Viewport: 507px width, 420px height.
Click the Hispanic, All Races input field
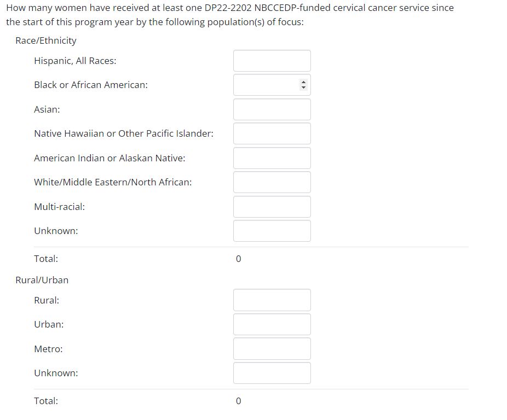pyautogui.click(x=272, y=61)
